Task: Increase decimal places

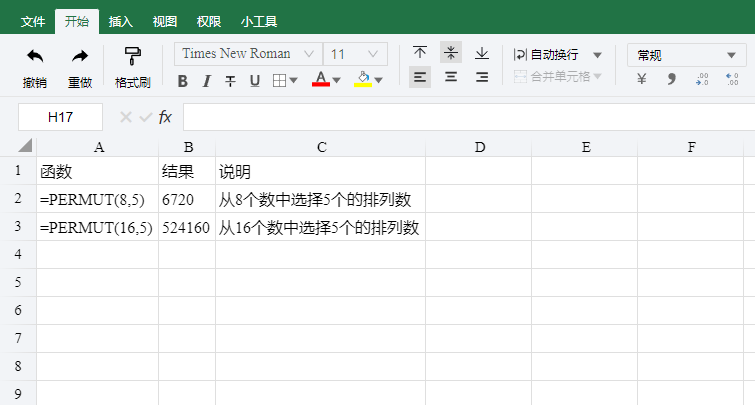Action: pos(702,79)
